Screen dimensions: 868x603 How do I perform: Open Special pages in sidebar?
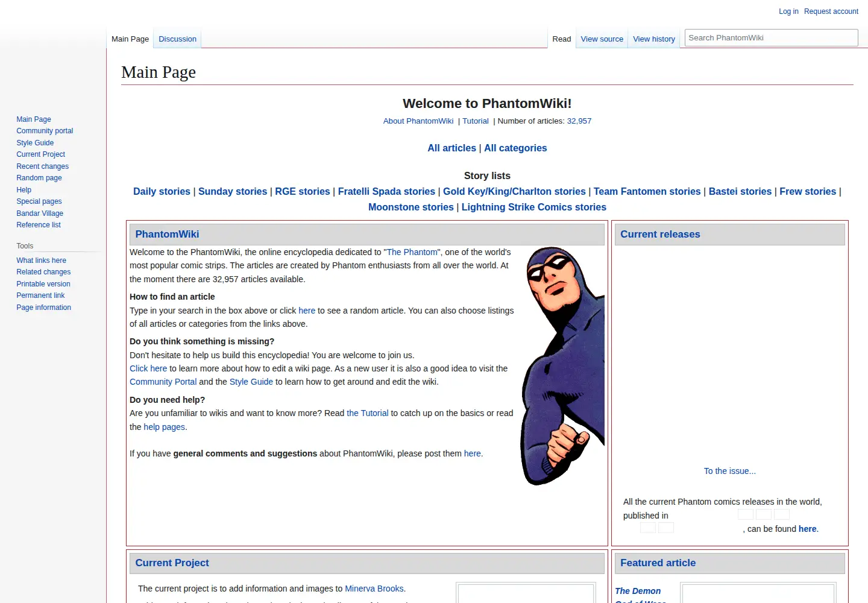pyautogui.click(x=39, y=201)
